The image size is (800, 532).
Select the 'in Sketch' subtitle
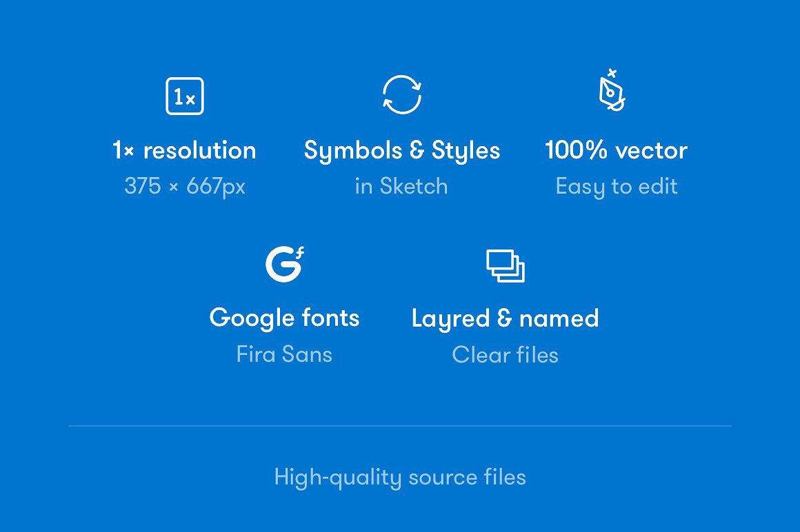(401, 186)
